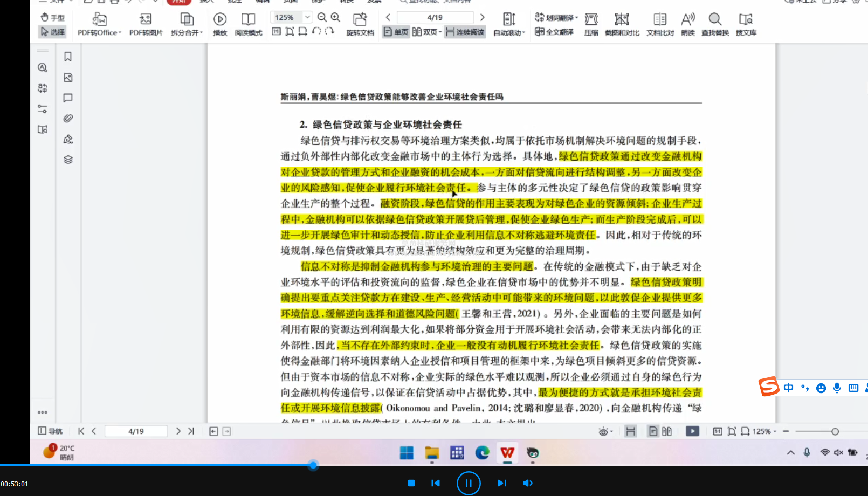Open 拆分合并 split-merge dropdown
This screenshot has width=868, height=496.
pos(187,25)
